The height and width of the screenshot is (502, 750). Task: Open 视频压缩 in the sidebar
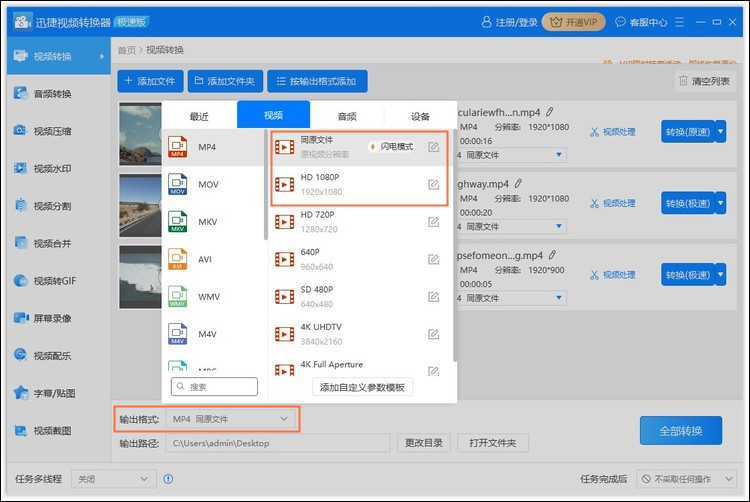(x=58, y=131)
